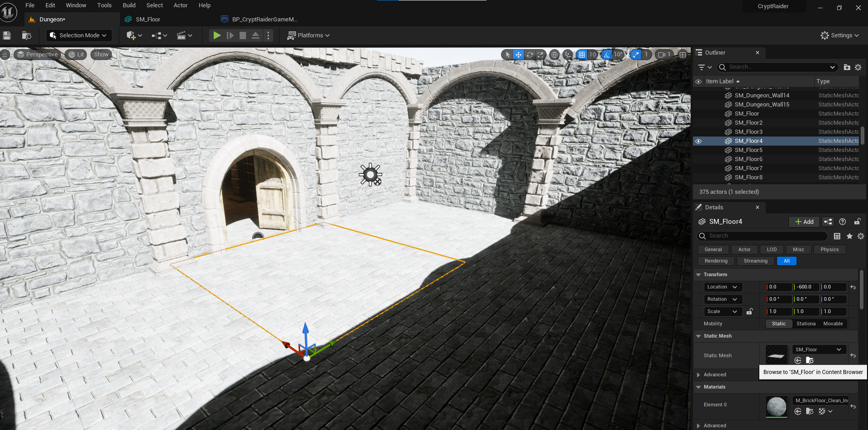This screenshot has height=430, width=868.
Task: Activate the Scale tool in viewport
Action: click(540, 55)
